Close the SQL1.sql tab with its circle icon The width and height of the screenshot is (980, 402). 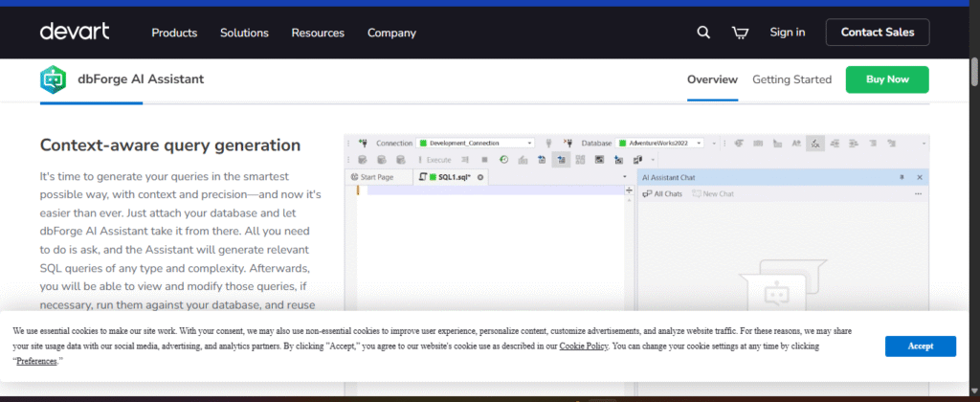[480, 178]
